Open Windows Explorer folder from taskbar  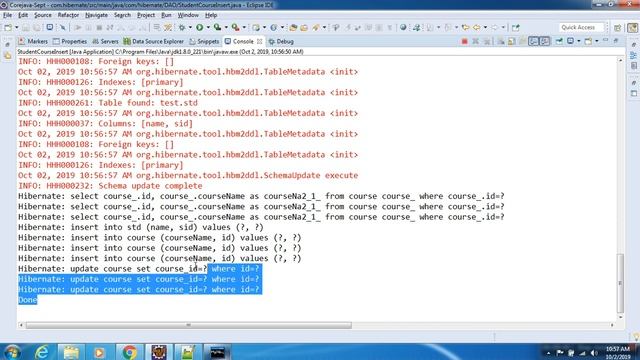click(71, 352)
